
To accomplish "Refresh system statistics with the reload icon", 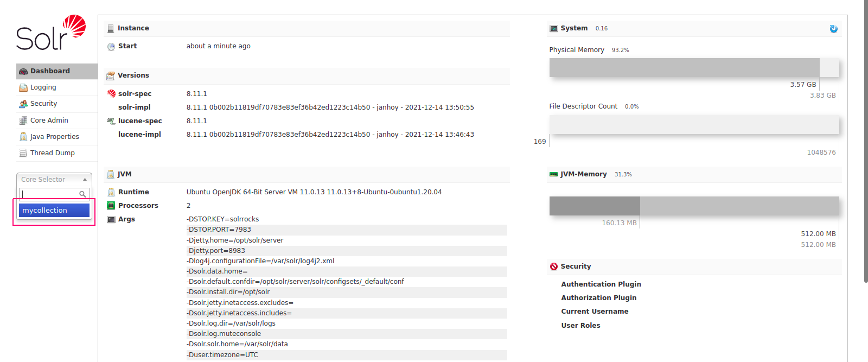I will 834,29.
